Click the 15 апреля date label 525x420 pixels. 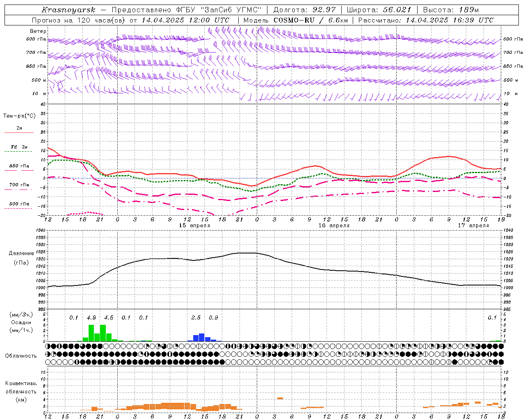pos(194,226)
